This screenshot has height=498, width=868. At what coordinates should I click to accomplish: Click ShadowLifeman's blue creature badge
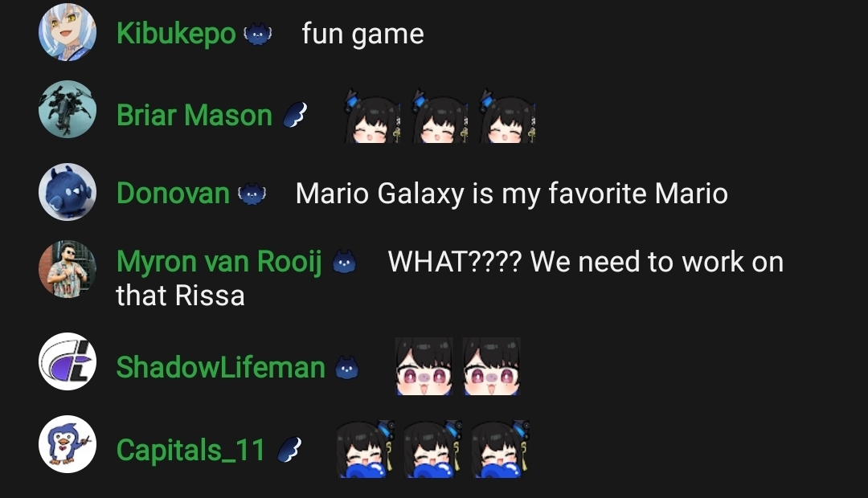coord(347,368)
